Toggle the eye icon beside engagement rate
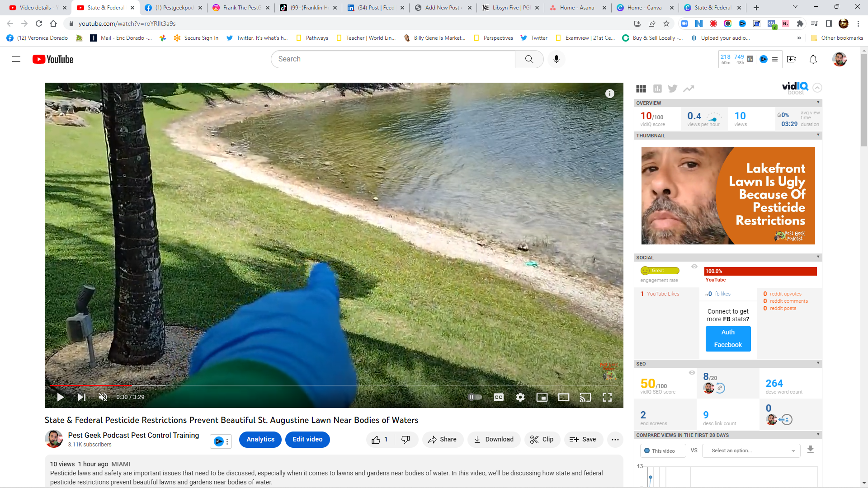This screenshot has width=868, height=488. [x=694, y=267]
